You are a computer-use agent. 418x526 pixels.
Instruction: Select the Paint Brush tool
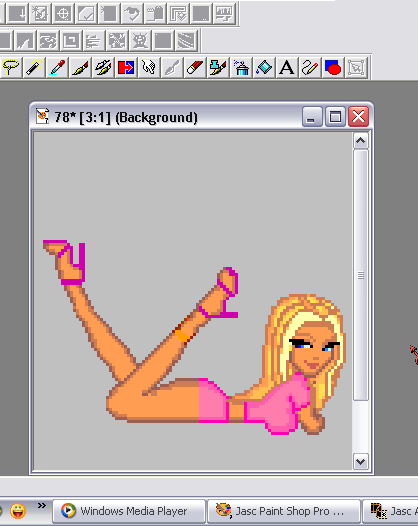tap(80, 67)
